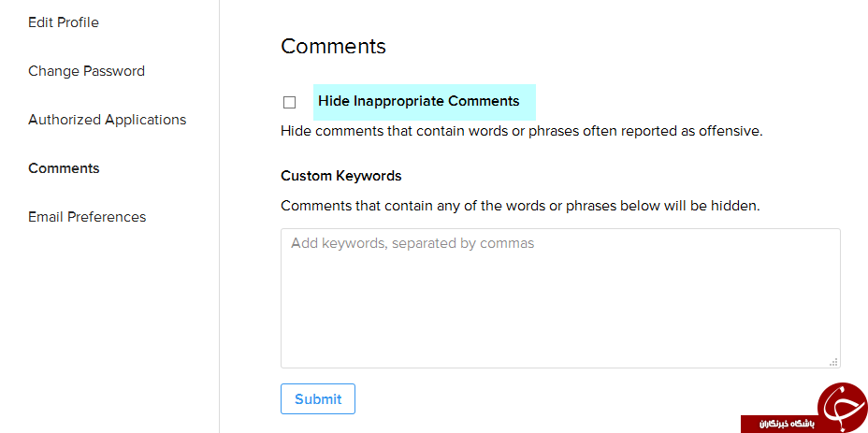Open Authorized Applications settings
The image size is (868, 433).
pyautogui.click(x=108, y=120)
